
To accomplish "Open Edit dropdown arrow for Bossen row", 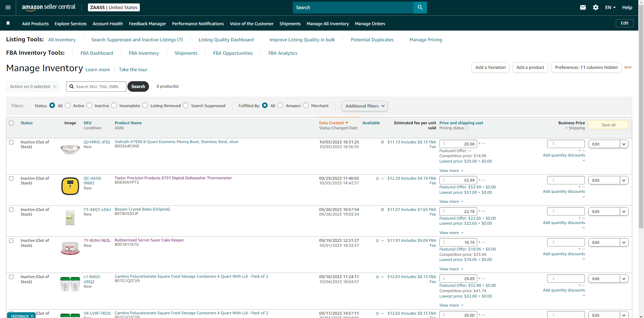I will pos(624,212).
